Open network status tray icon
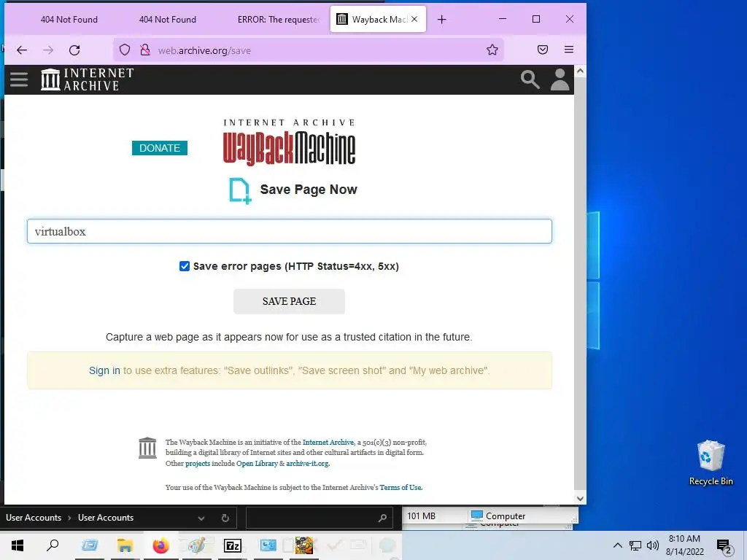The height and width of the screenshot is (560, 747). point(635,545)
